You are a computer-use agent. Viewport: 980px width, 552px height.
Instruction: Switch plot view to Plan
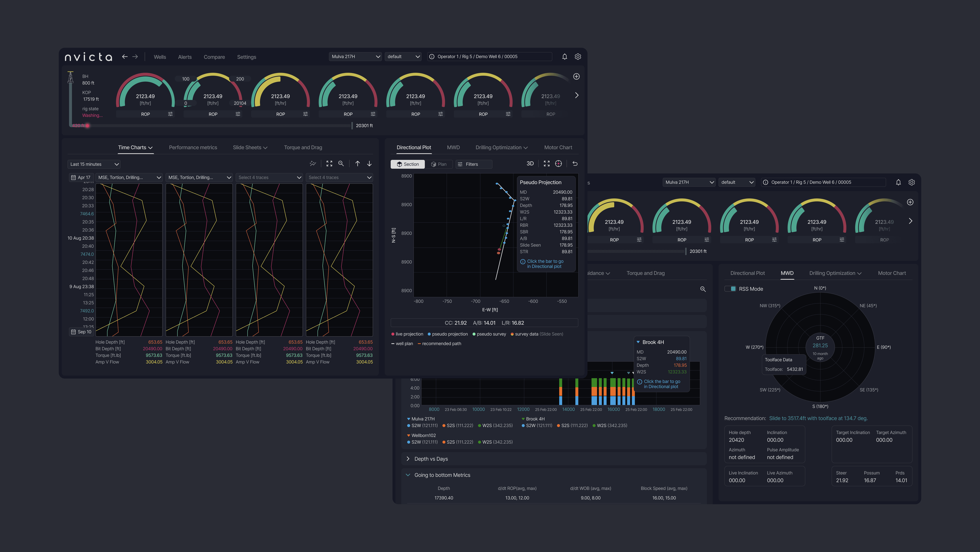[x=439, y=164]
